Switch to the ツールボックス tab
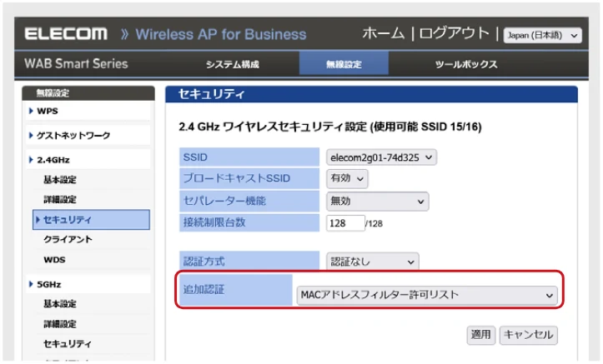Viewport: 603px width, 364px height. click(x=466, y=64)
